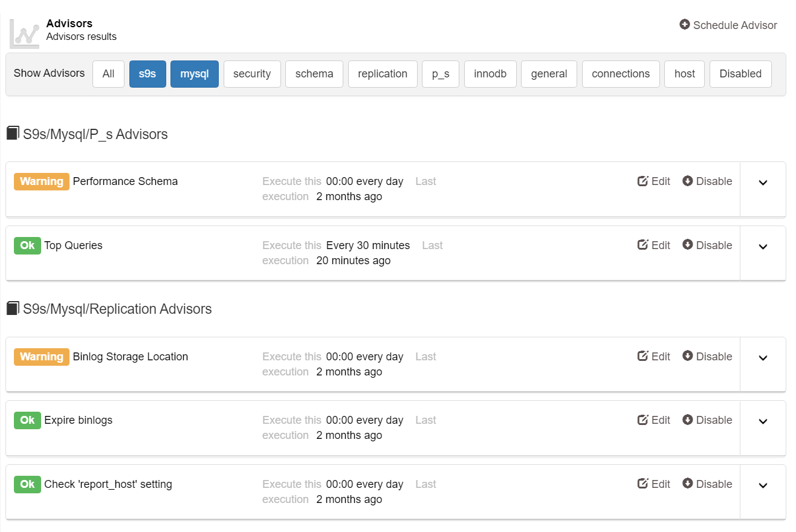
Task: Expand the Top Queries advisor details
Action: (763, 246)
